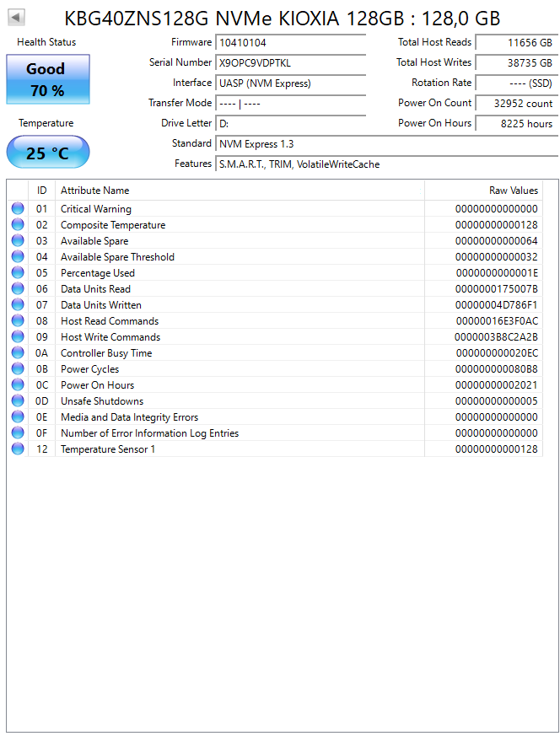Click the status orb for Power On Hours row 0C
The height and width of the screenshot is (736, 560).
18,384
